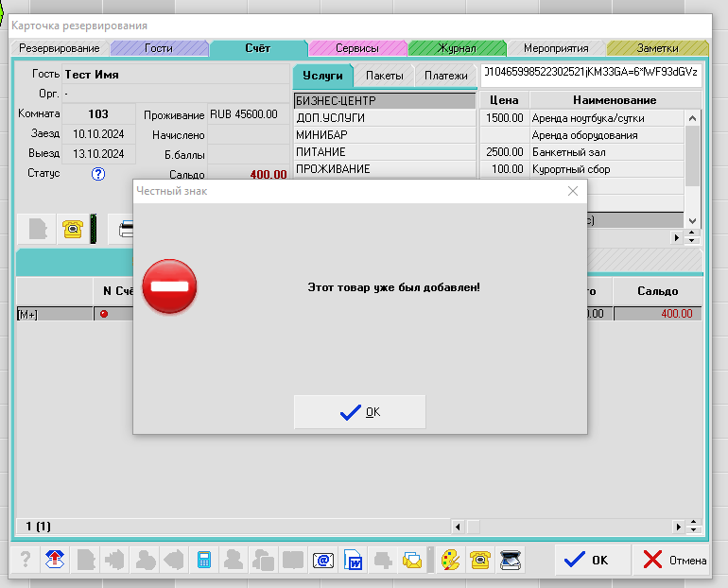This screenshot has width=728, height=588.
Task: Click the telephone icon in the bottom toolbar
Action: [x=480, y=560]
